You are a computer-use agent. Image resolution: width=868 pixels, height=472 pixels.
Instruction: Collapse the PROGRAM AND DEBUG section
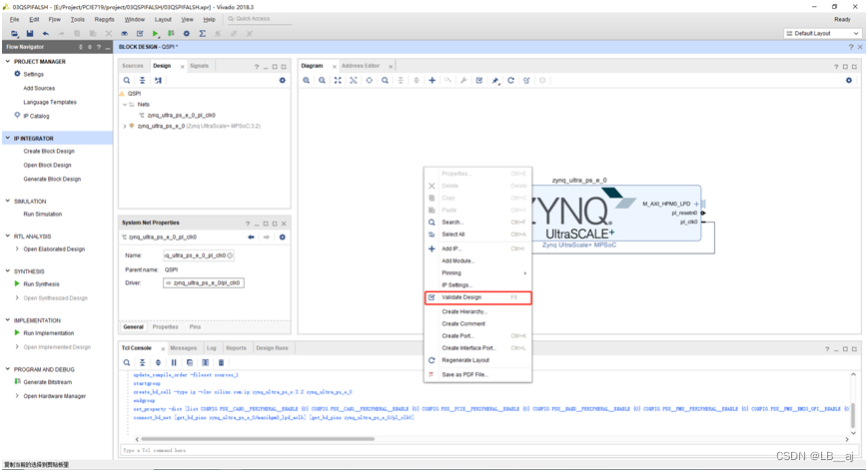[8, 369]
